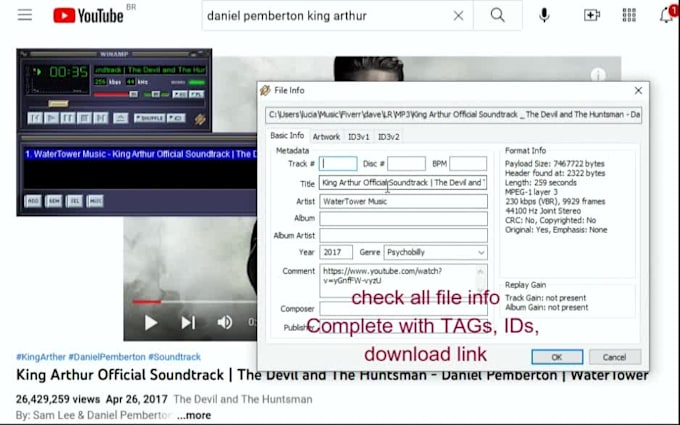Submit search with the magnifier button

pyautogui.click(x=497, y=16)
